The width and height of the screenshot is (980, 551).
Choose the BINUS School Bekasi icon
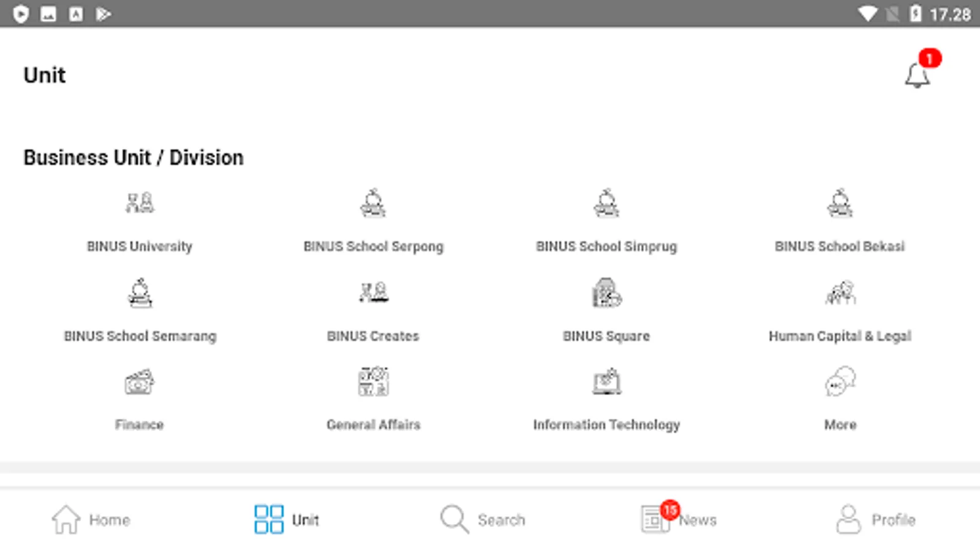point(840,203)
